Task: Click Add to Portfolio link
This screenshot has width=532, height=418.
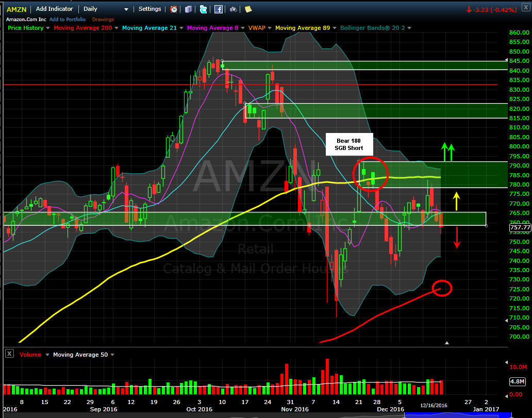Action: coord(67,20)
